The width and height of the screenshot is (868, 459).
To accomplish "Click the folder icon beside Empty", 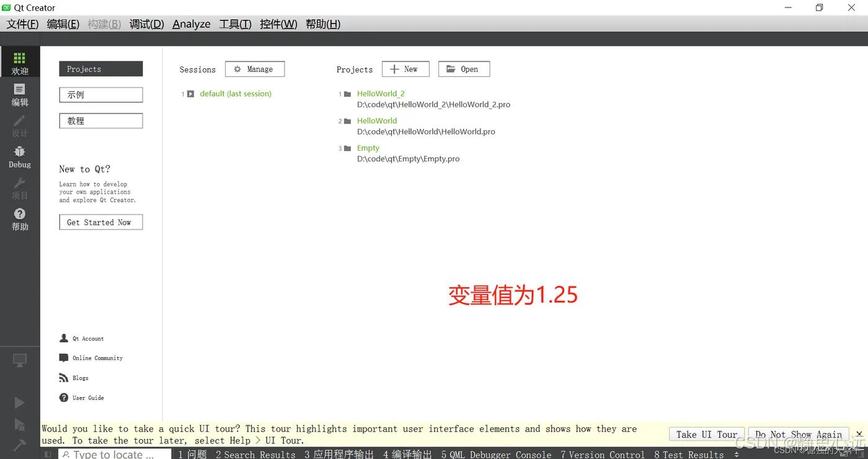I will pos(348,148).
